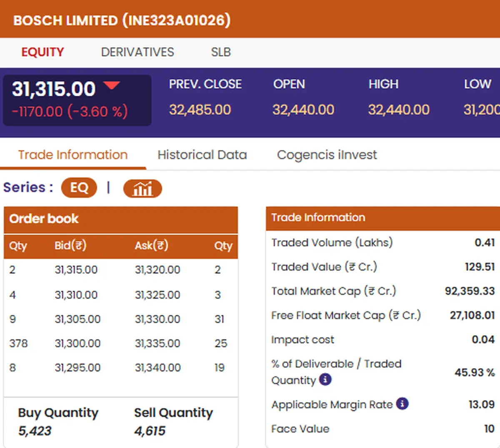Switch to the EQUITY tab
This screenshot has width=500, height=448.
click(42, 52)
